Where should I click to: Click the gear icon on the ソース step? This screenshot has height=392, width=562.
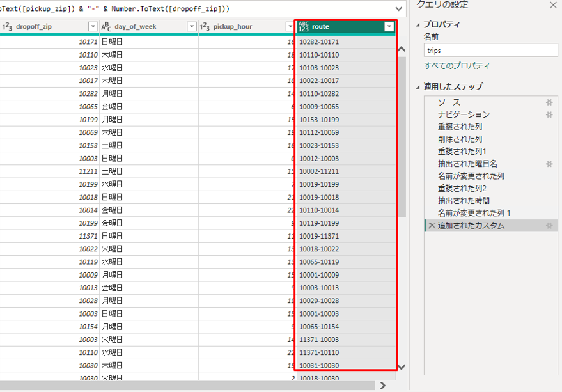[x=549, y=102]
